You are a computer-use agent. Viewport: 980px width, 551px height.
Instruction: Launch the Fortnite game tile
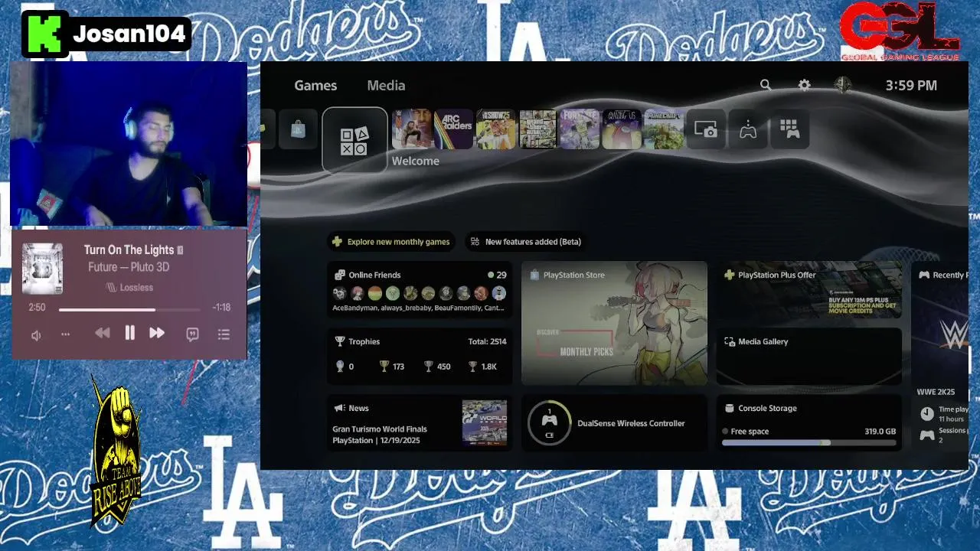coord(579,129)
